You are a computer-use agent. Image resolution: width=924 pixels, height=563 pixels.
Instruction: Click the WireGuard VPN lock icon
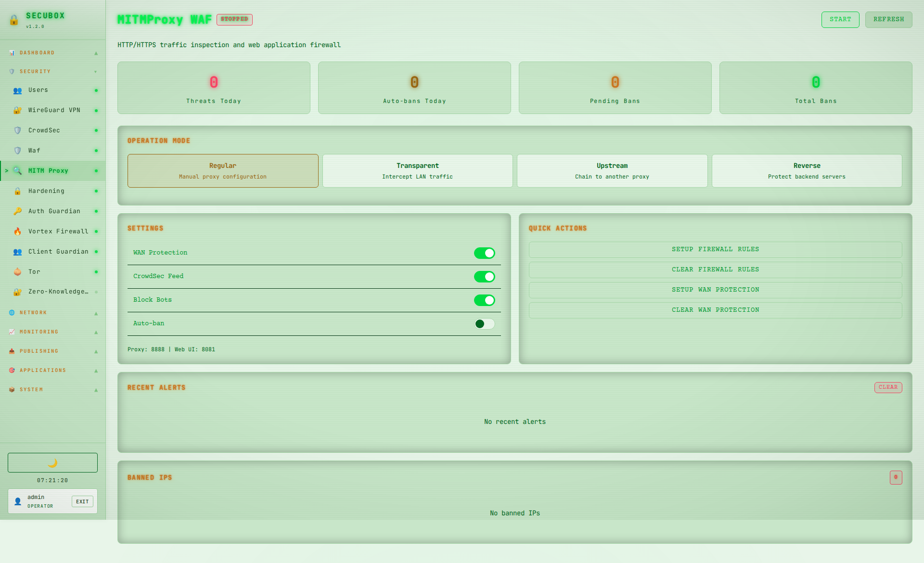tap(17, 110)
